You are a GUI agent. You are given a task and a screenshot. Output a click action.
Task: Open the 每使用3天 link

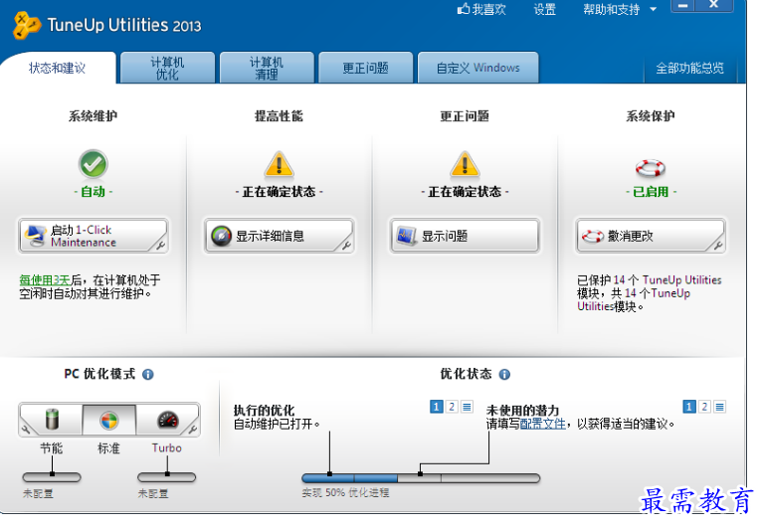click(x=45, y=280)
